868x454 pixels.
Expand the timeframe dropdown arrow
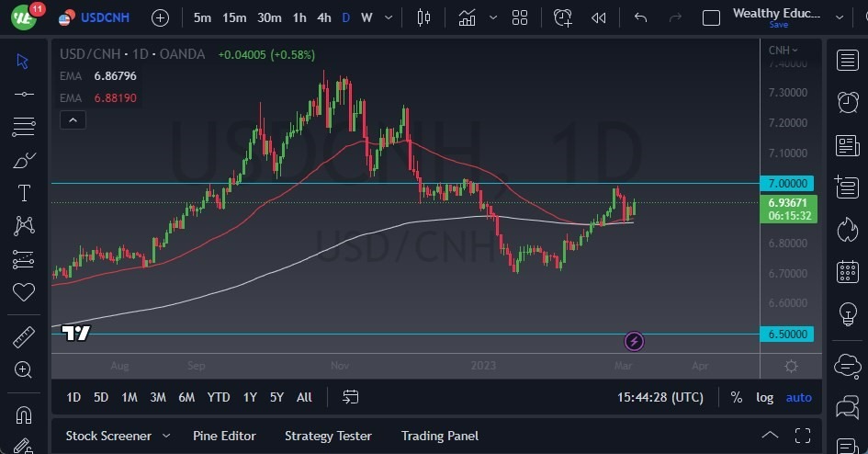point(389,17)
